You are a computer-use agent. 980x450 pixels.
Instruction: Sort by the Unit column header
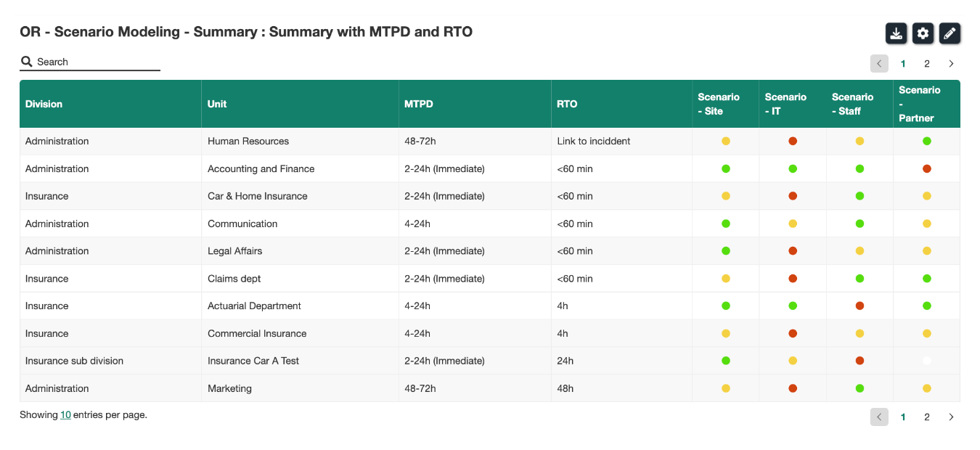click(300, 104)
